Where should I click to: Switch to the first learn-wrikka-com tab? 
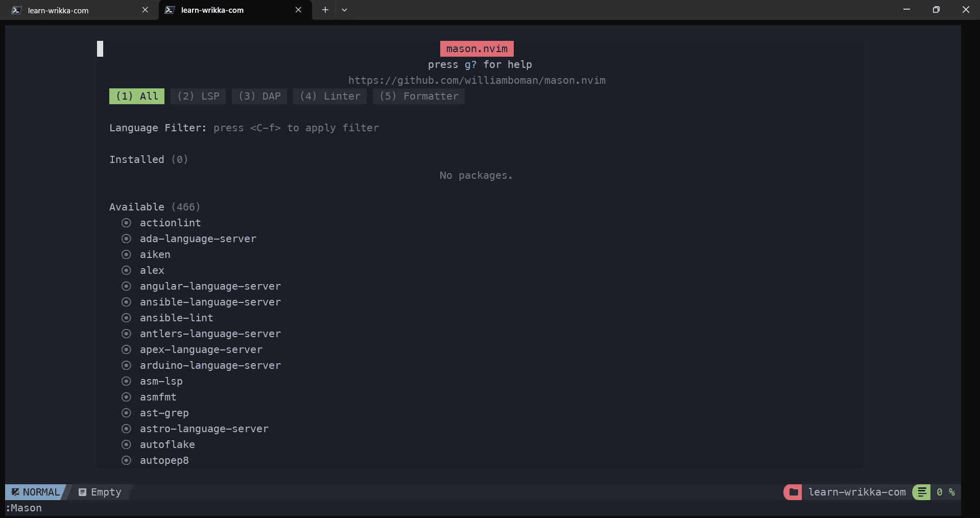pyautogui.click(x=79, y=10)
